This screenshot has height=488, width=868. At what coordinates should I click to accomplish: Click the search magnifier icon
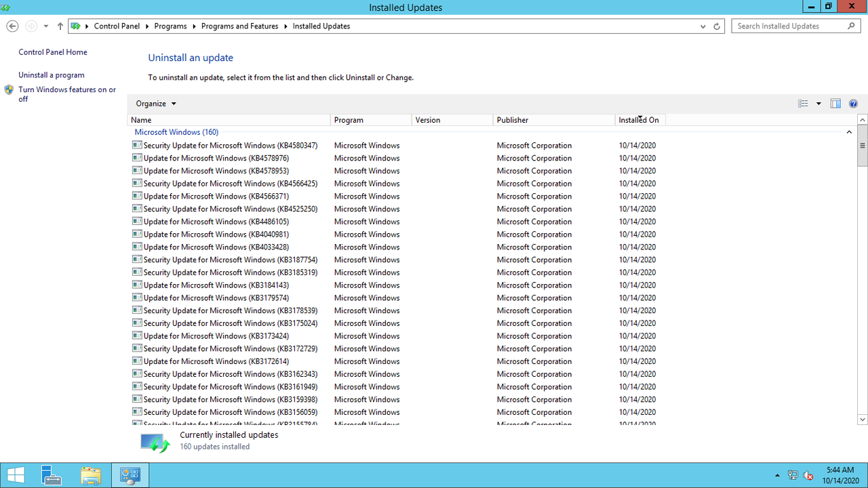point(852,26)
